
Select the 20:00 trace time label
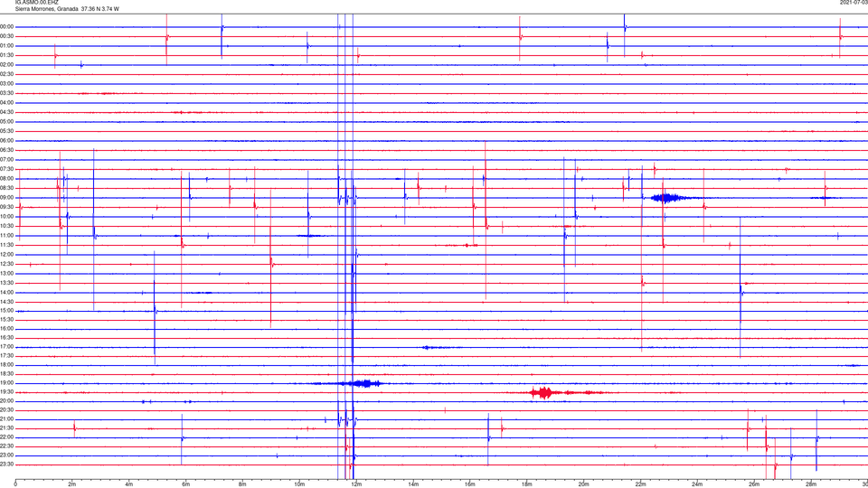click(7, 401)
